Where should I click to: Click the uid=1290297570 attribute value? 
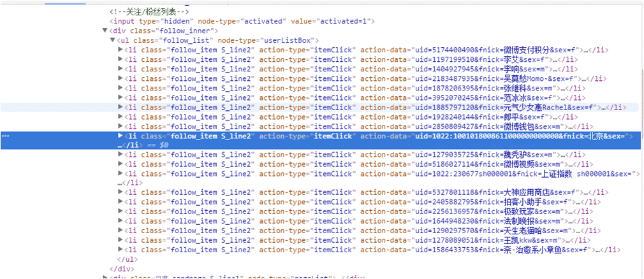(492, 230)
